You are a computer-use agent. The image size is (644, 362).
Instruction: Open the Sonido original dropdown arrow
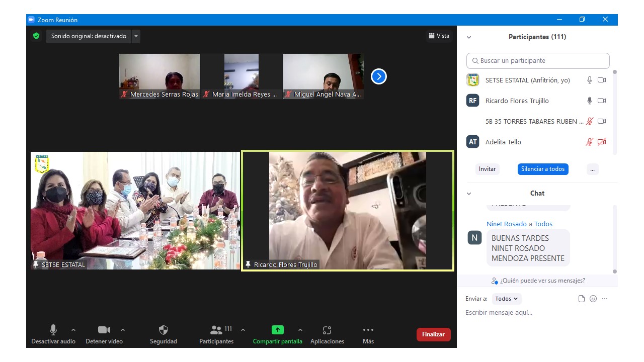tap(136, 36)
